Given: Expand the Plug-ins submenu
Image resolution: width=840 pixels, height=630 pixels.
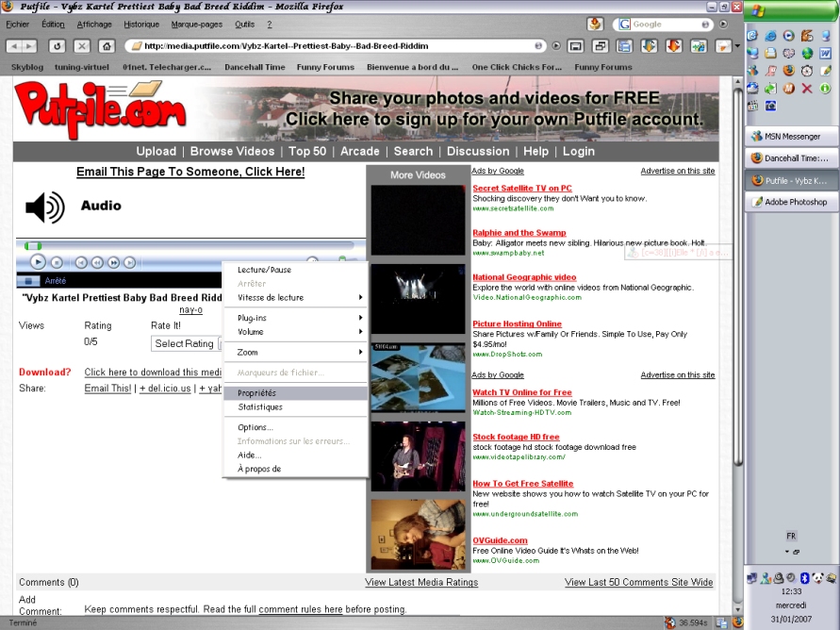Looking at the screenshot, I should point(295,318).
